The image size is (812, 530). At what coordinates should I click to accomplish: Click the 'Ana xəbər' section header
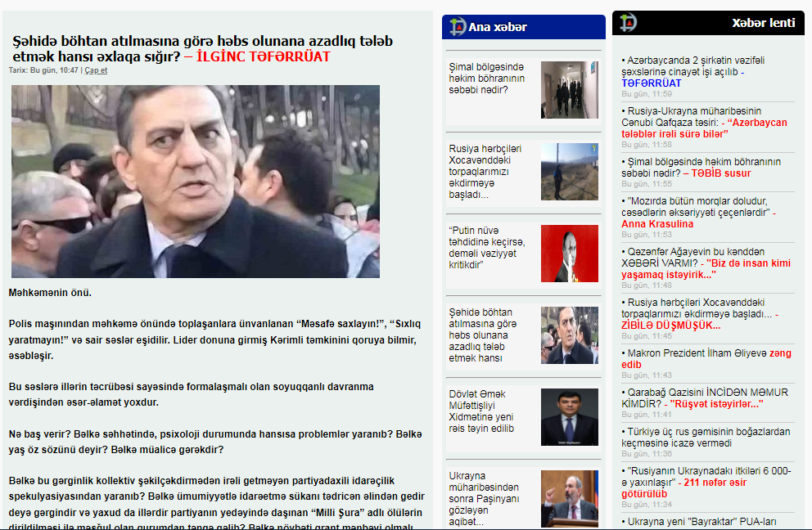524,27
